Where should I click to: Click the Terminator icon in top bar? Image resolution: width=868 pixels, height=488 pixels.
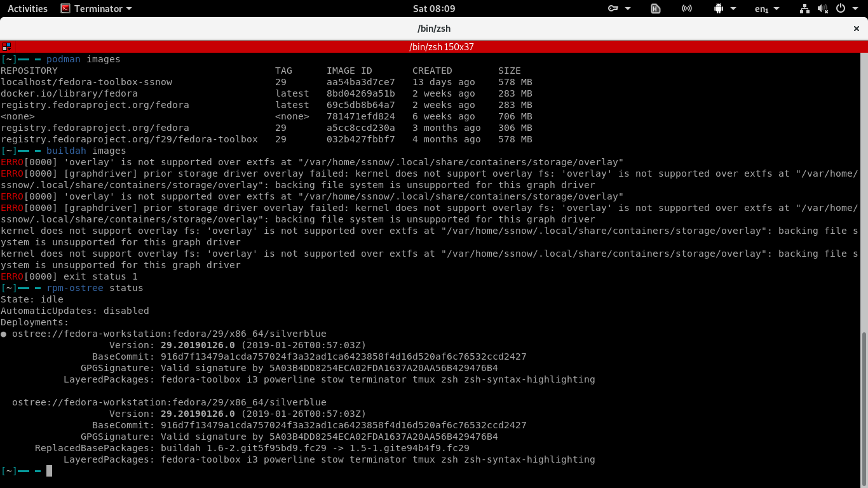coord(65,8)
